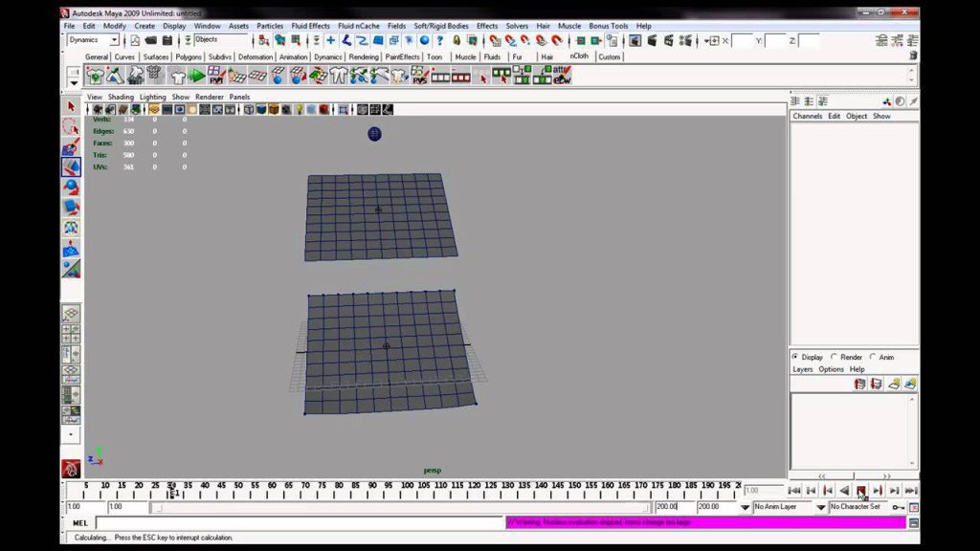Switch to four view layout
The image size is (980, 551).
[x=71, y=334]
